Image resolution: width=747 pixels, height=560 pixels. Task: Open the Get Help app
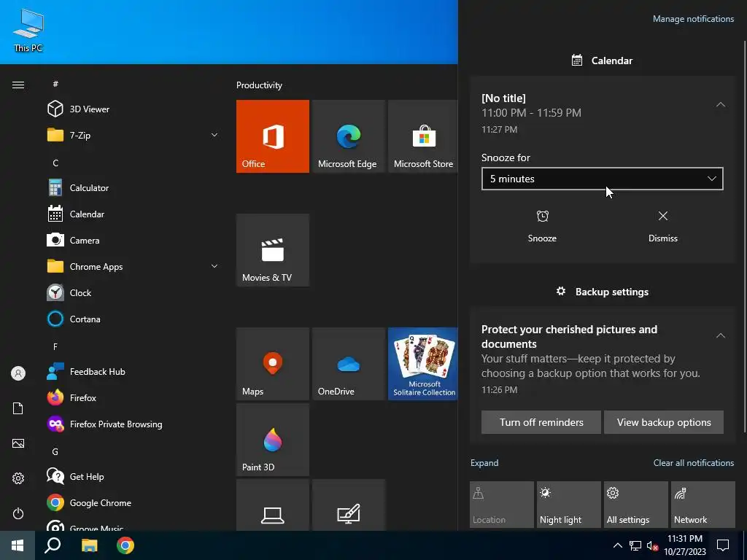pos(133,476)
